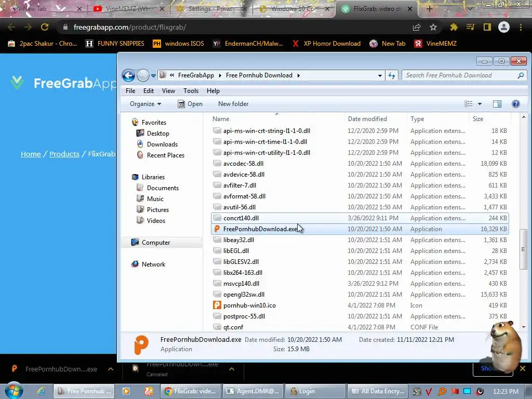The height and width of the screenshot is (399, 532).
Task: Open the Edit menu in Explorer
Action: (148, 91)
